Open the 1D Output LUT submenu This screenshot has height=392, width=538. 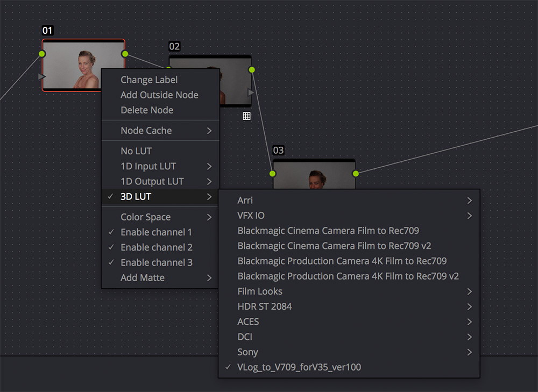(160, 181)
